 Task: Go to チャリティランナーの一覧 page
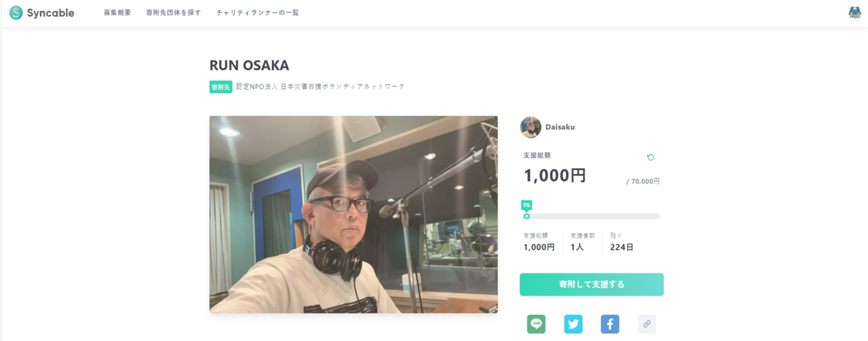[257, 13]
